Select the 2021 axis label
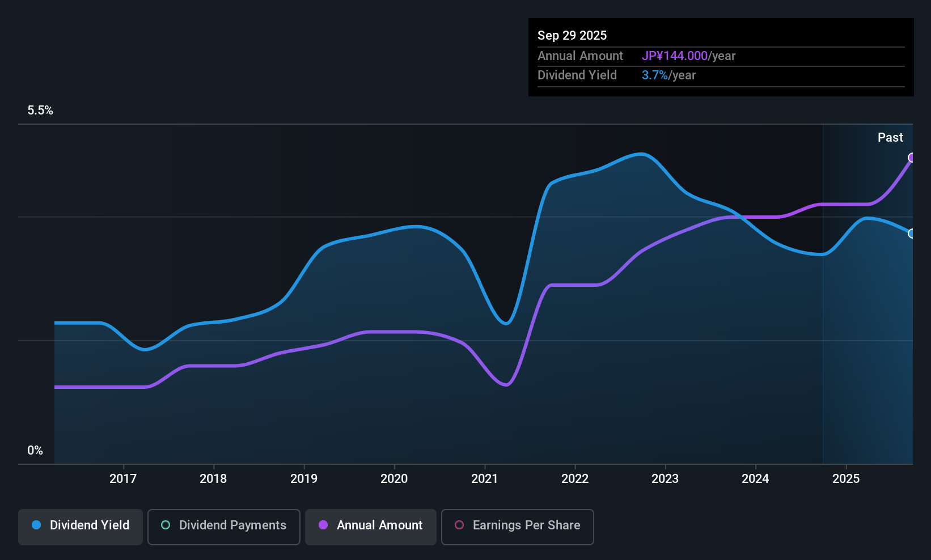The height and width of the screenshot is (560, 931). (x=485, y=478)
